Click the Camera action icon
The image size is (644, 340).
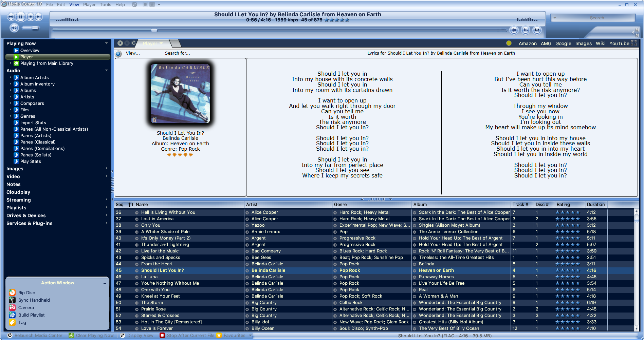(12, 307)
